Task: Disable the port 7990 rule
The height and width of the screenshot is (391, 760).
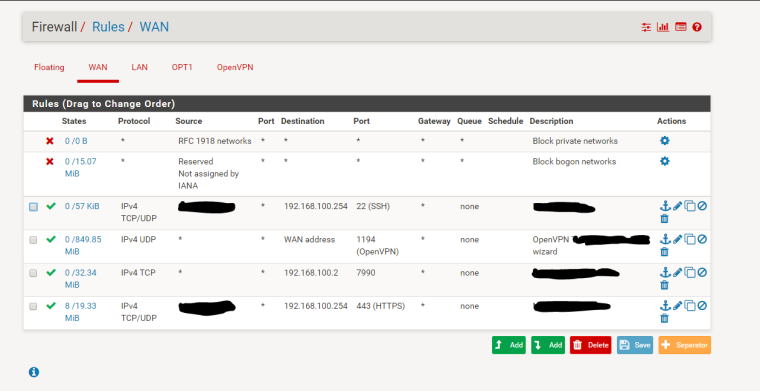Action: (x=702, y=273)
